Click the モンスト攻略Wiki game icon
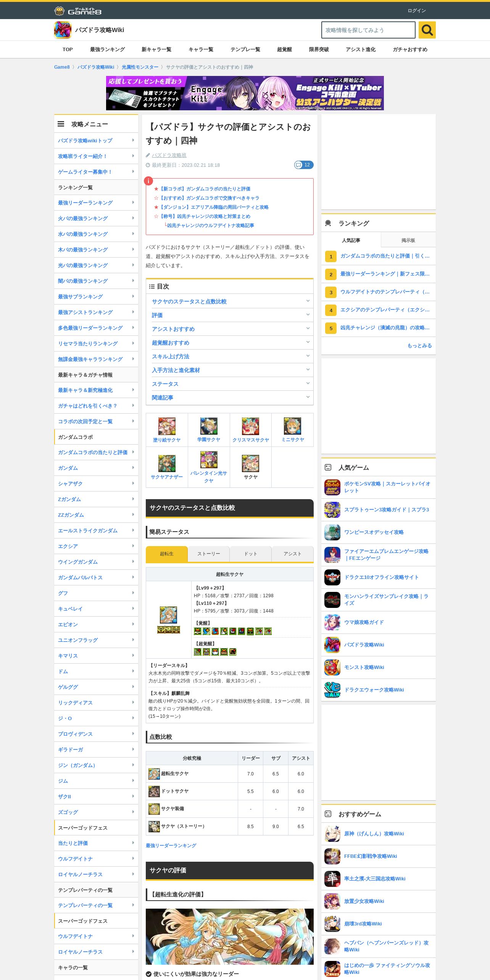The height and width of the screenshot is (980, 490). click(x=332, y=667)
